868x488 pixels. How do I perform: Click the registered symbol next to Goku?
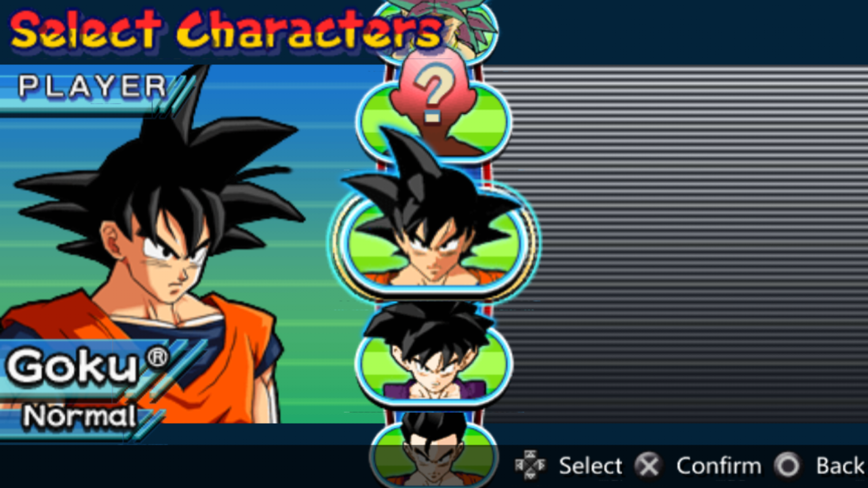[158, 357]
